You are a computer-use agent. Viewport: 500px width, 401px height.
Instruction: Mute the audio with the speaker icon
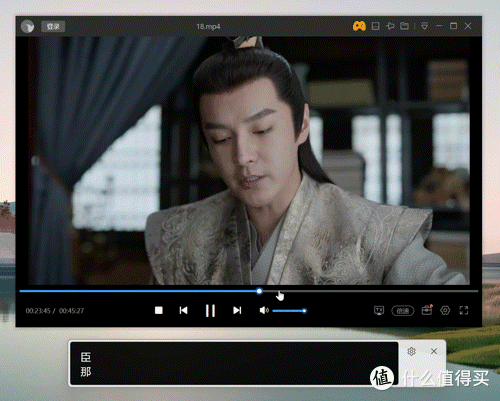point(264,310)
